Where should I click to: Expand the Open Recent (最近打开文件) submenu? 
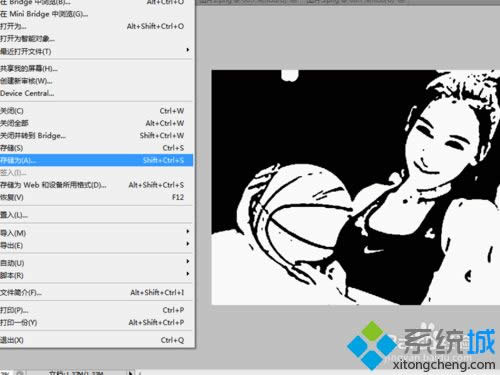[x=96, y=51]
